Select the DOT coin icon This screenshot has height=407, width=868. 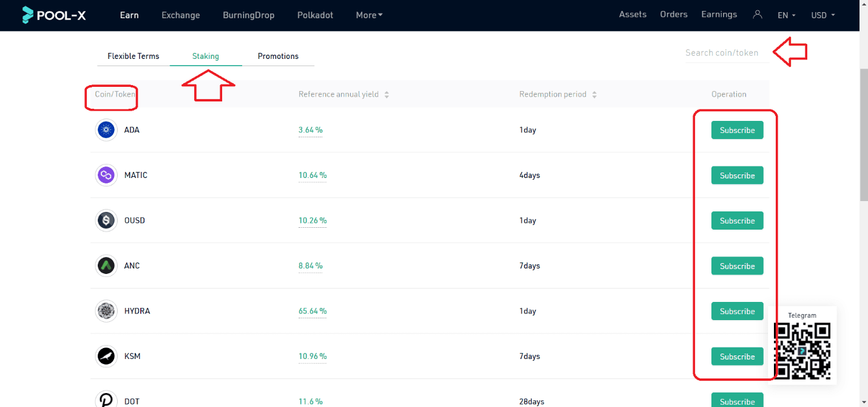[x=106, y=400]
